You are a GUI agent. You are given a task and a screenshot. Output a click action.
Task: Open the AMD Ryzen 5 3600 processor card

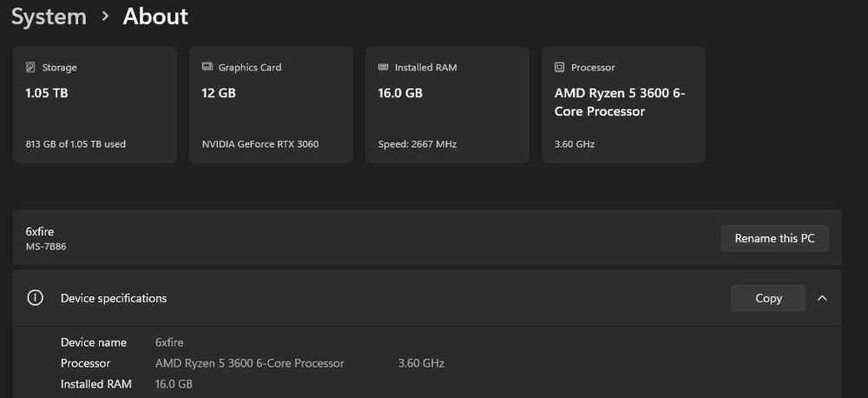pos(622,104)
